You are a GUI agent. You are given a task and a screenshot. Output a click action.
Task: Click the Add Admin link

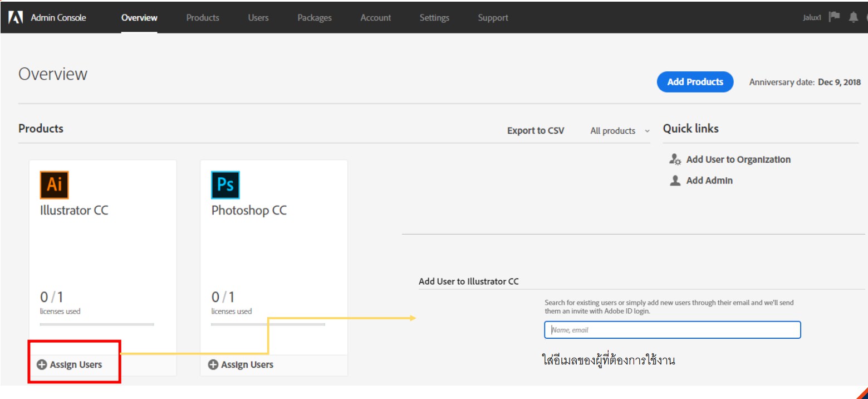tap(709, 181)
